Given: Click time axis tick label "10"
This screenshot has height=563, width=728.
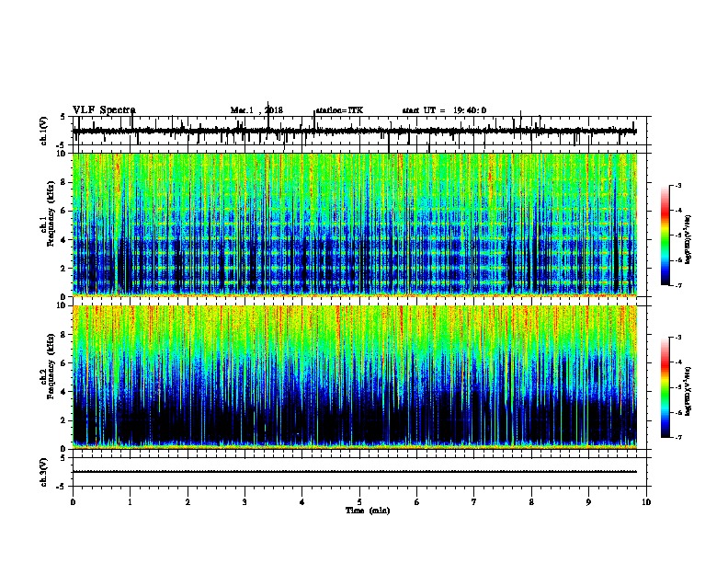Looking at the screenshot, I should [646, 502].
